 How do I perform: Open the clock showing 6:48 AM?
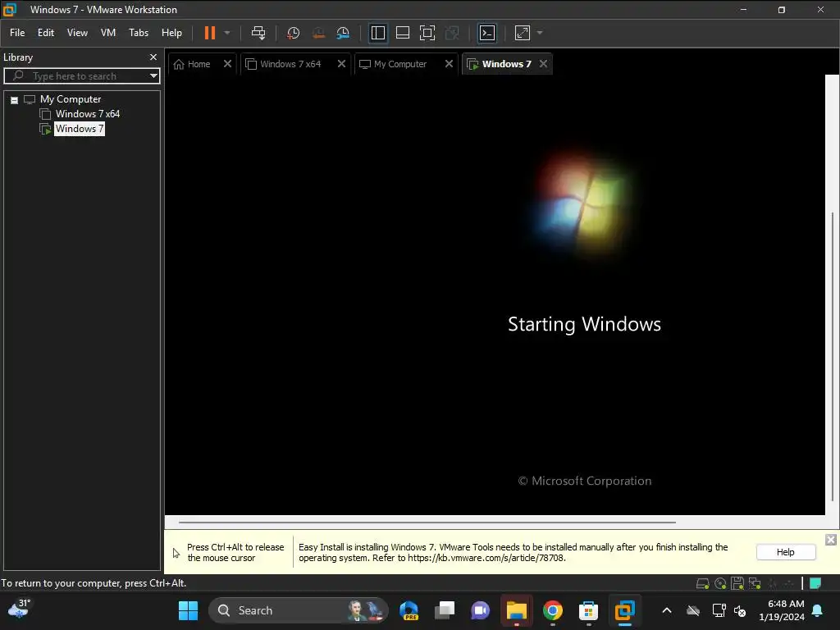pos(781,610)
